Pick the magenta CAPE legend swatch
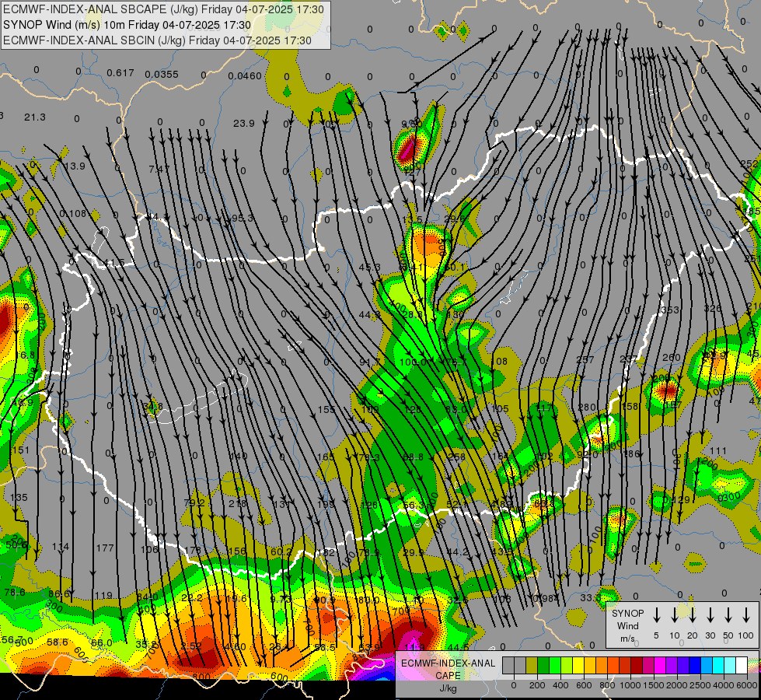The height and width of the screenshot is (700, 761). click(x=660, y=665)
